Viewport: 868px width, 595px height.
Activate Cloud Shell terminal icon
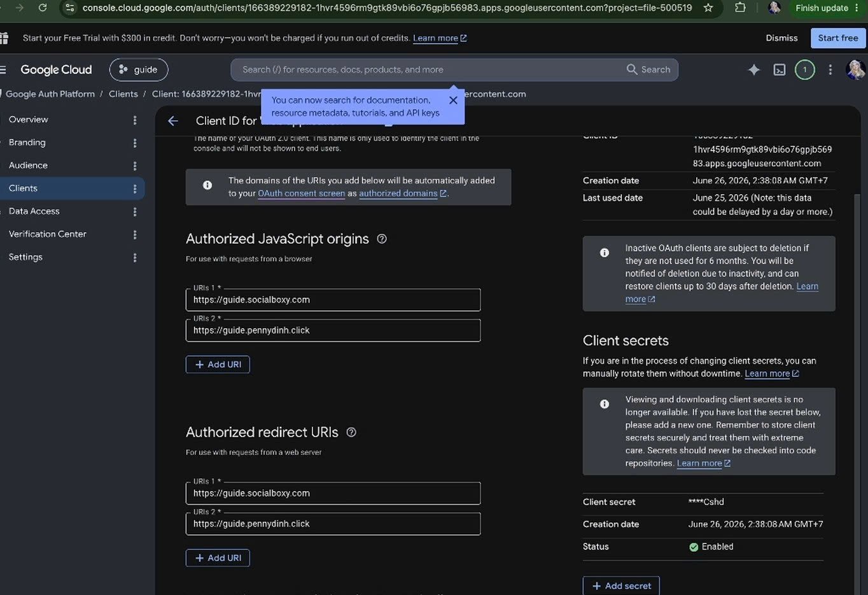click(780, 70)
